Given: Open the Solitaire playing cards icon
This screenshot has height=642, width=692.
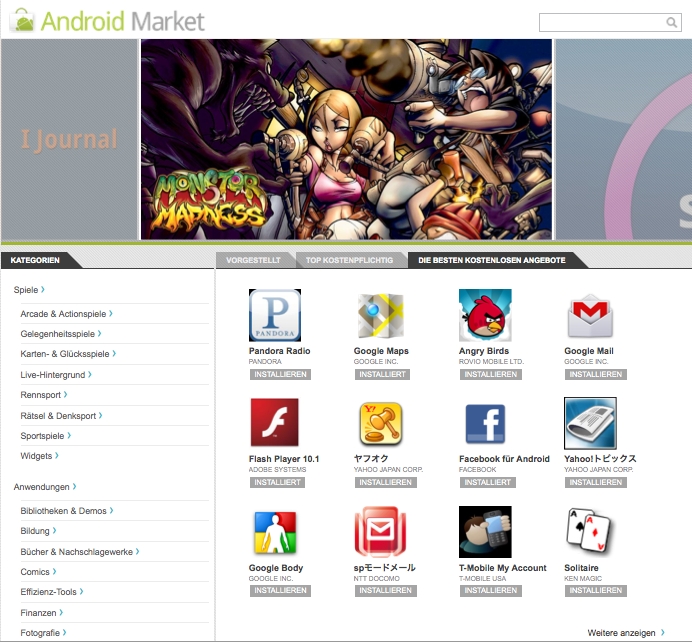Looking at the screenshot, I should (589, 531).
